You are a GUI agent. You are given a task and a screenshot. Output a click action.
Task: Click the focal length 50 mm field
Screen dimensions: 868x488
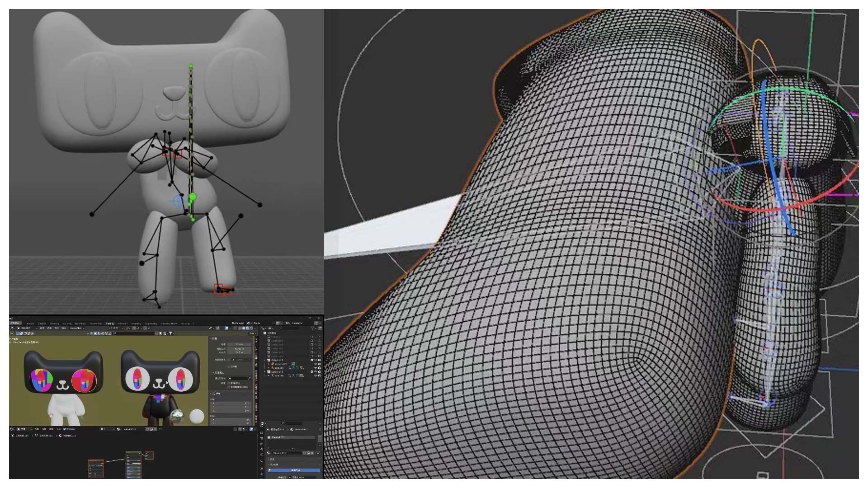click(239, 344)
